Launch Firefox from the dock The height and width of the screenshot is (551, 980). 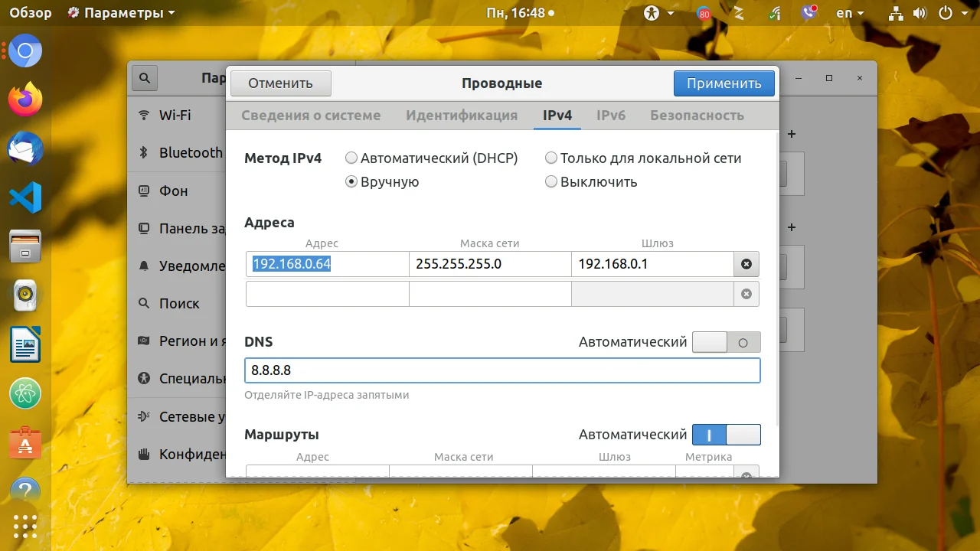click(x=25, y=99)
